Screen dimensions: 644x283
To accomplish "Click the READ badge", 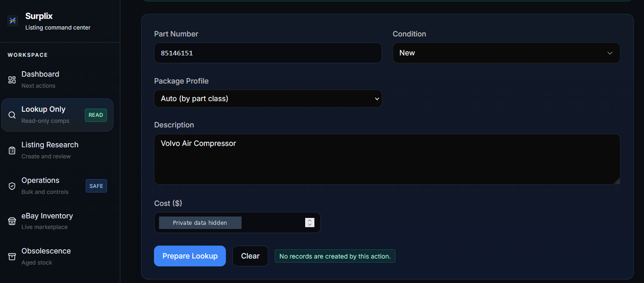I will click(96, 115).
